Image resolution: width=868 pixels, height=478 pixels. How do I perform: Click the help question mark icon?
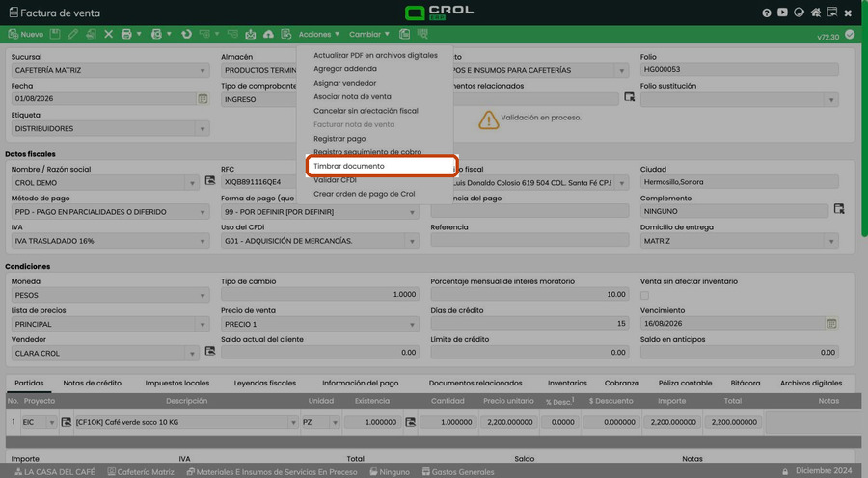coord(766,13)
